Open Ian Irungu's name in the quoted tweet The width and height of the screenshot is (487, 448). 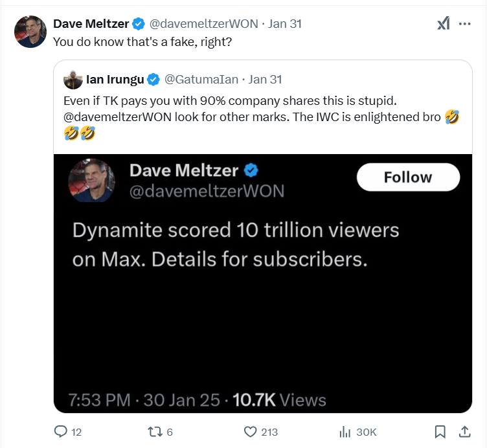[115, 80]
